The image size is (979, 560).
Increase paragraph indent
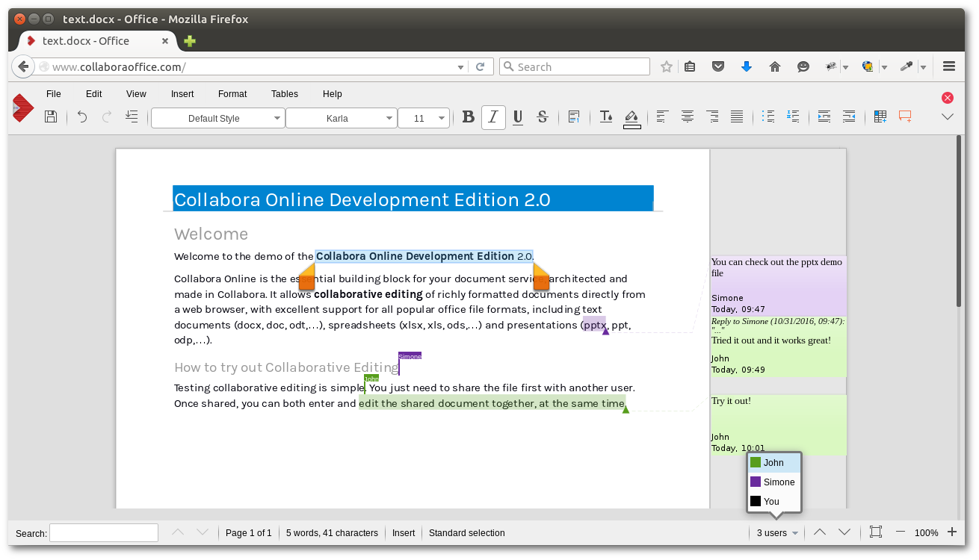[824, 116]
